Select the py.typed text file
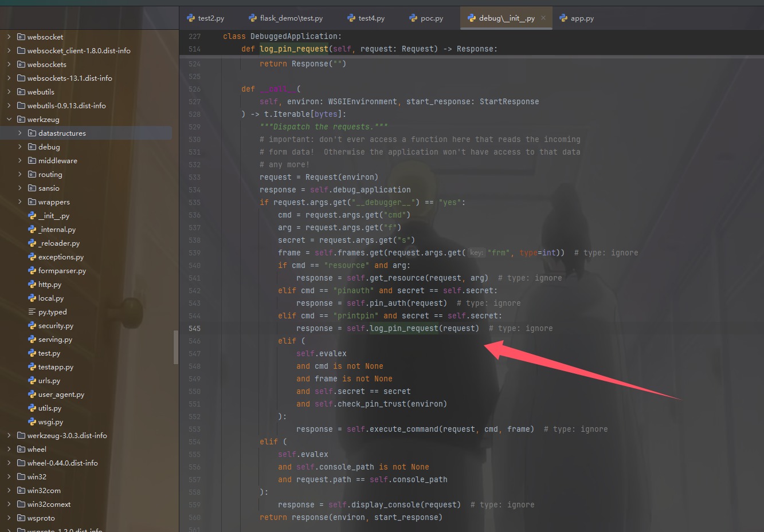764x532 pixels. point(52,312)
